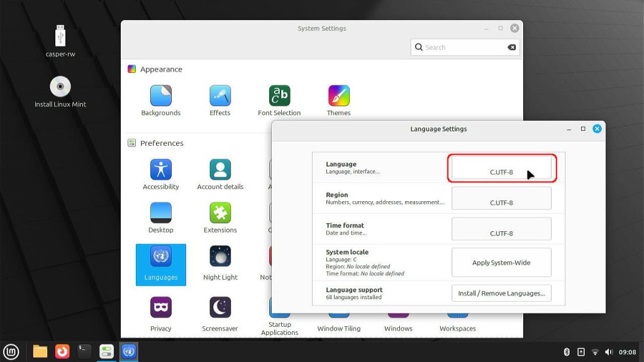Image resolution: width=644 pixels, height=362 pixels.
Task: Click Apply System-Wide button
Action: click(501, 263)
